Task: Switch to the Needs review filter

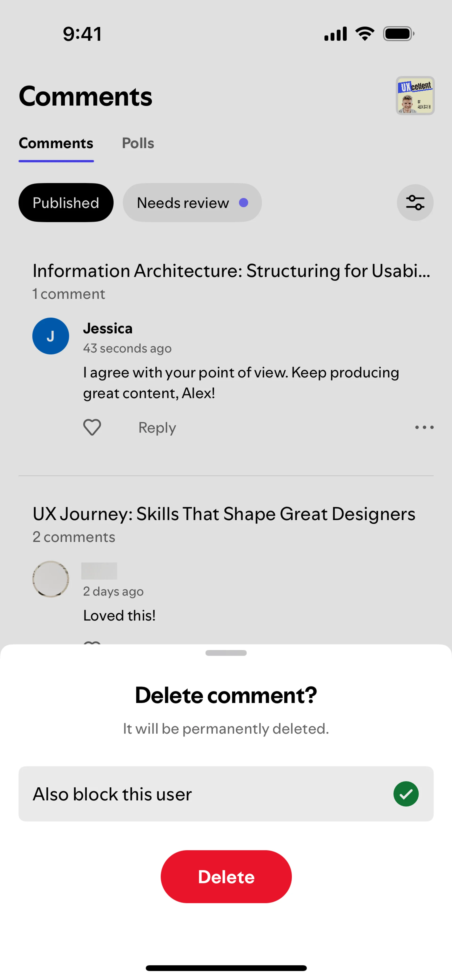Action: click(x=192, y=202)
